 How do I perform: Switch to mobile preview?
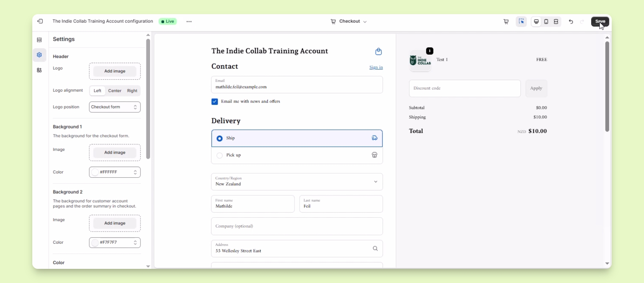pos(546,22)
